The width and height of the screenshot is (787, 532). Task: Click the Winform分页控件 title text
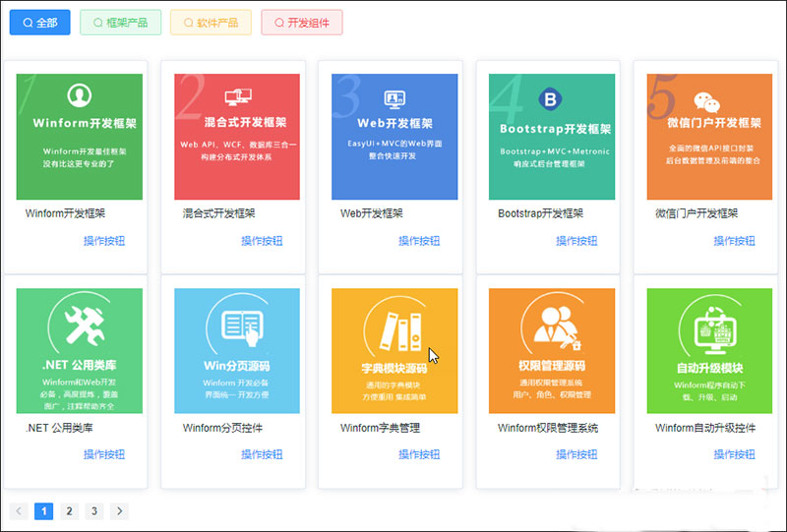[222, 428]
